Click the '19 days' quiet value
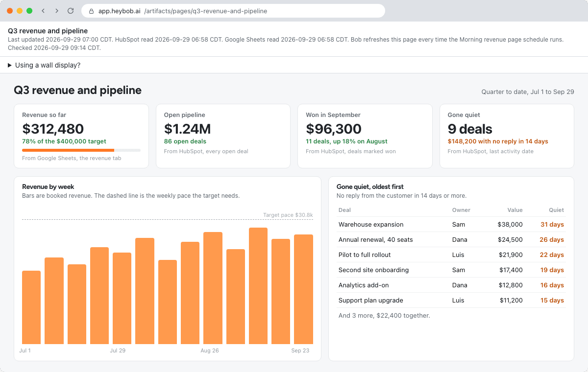The height and width of the screenshot is (372, 588). (552, 270)
